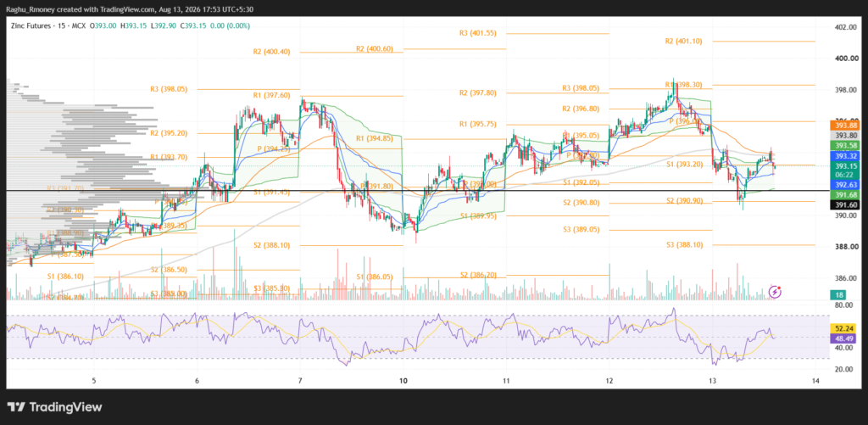868x425 pixels.
Task: Click the S1 (392.05) pivot label
Action: 581,182
